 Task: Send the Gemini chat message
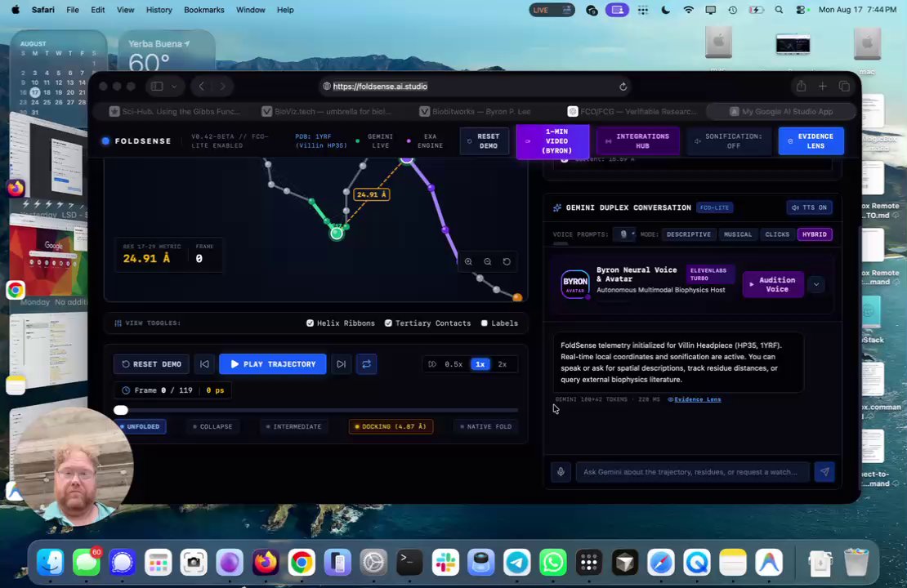pos(824,472)
